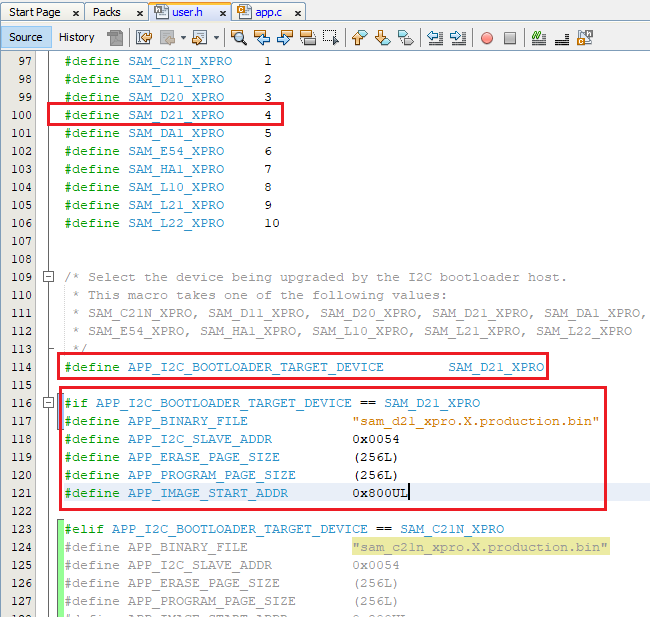650x617 pixels.
Task: Open the Forward history dropdown arrow
Action: pos(216,38)
